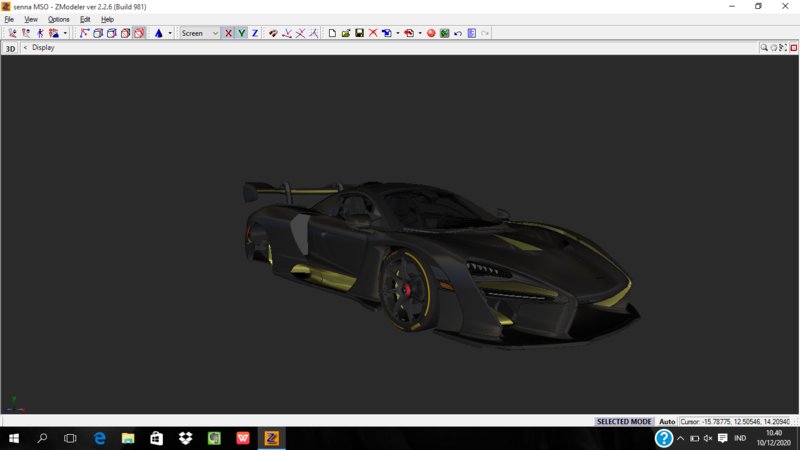This screenshot has height=450, width=800.
Task: Click the Senna car model in viewport
Action: (439, 263)
